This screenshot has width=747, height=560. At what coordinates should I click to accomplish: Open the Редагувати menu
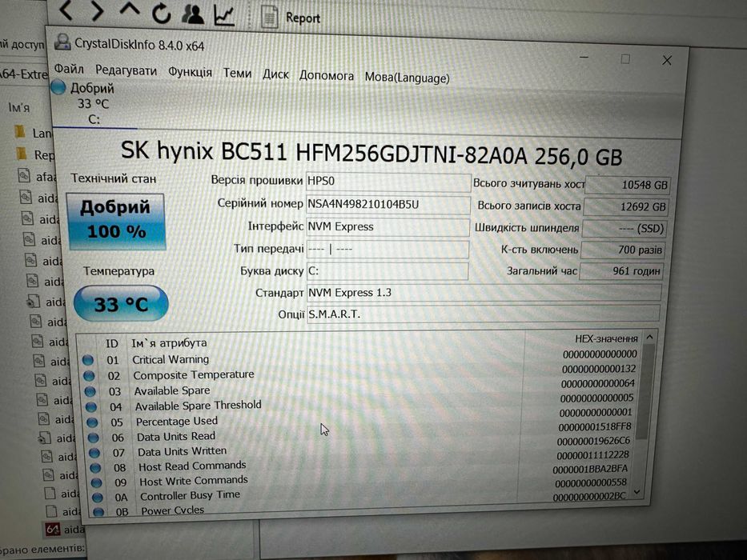[x=126, y=71]
